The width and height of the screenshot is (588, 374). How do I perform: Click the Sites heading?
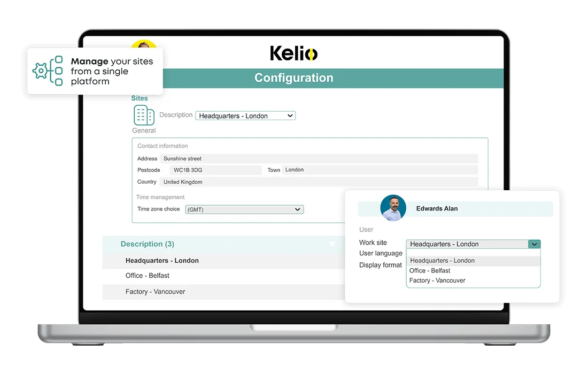[x=140, y=98]
